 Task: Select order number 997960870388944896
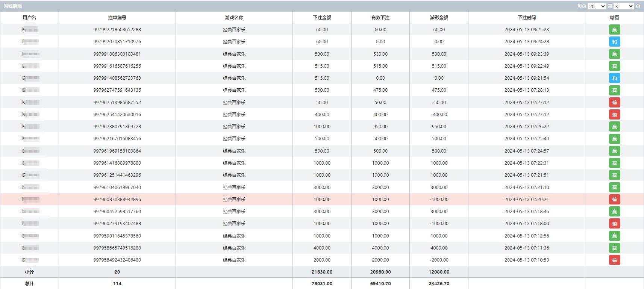117,200
